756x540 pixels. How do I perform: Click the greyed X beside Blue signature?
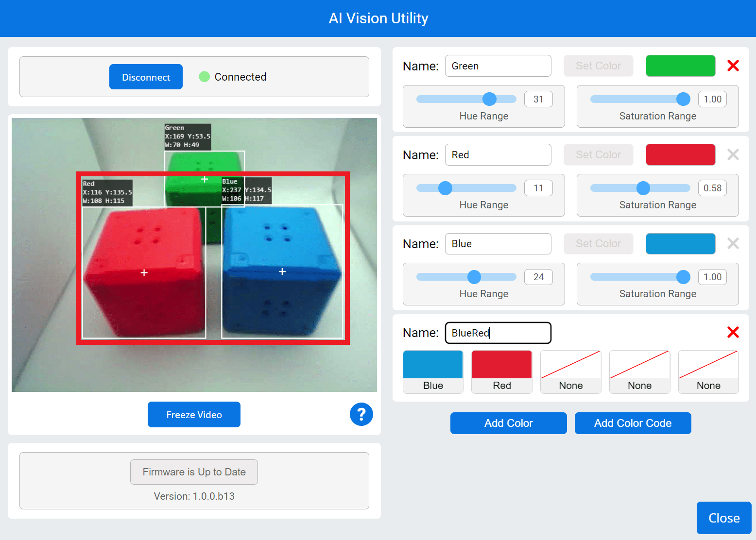pos(733,243)
